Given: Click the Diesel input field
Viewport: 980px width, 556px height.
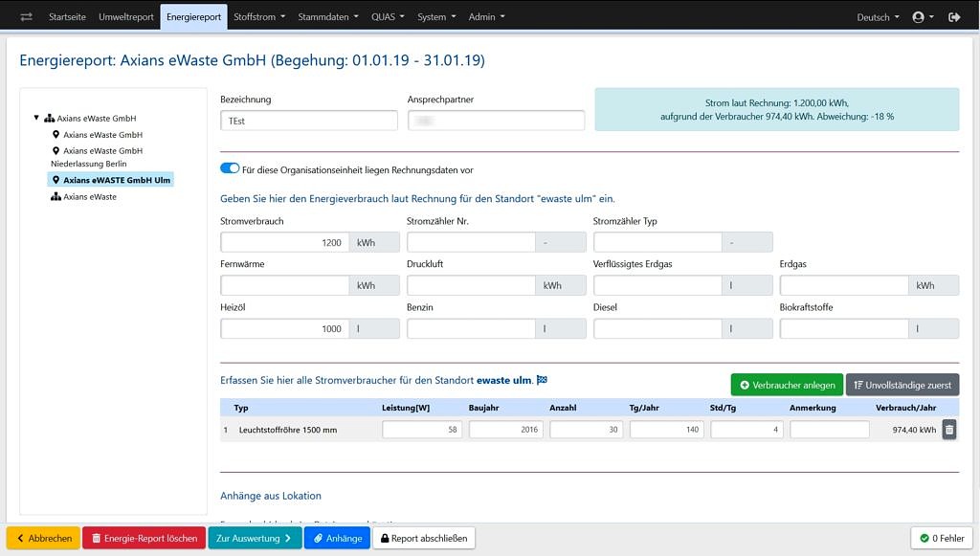Looking at the screenshot, I should click(657, 328).
